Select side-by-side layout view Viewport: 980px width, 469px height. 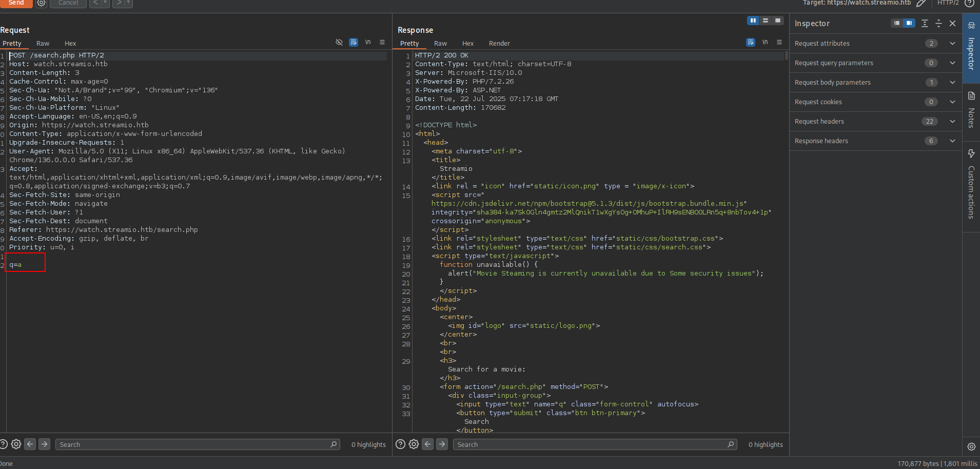click(753, 21)
